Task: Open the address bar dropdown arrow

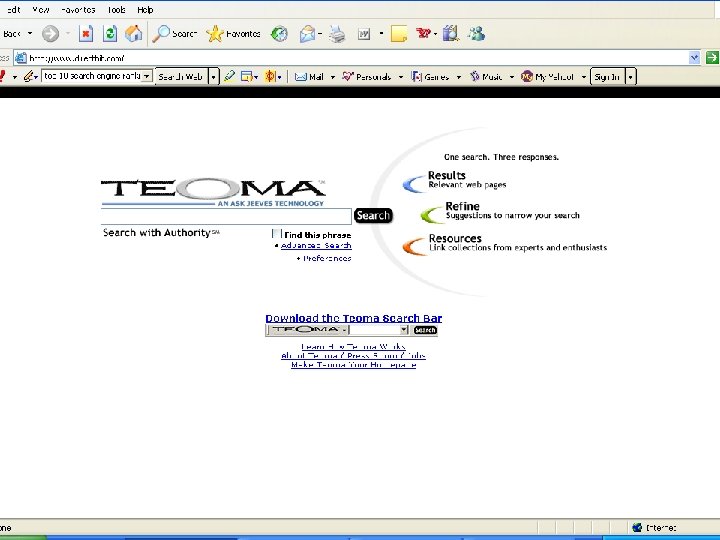Action: coord(694,57)
